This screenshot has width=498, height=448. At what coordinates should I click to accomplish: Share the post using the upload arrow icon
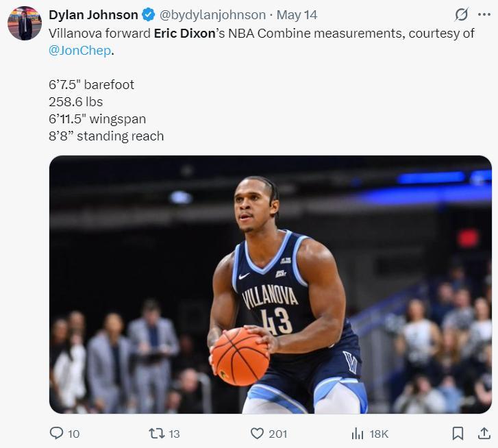tap(484, 433)
